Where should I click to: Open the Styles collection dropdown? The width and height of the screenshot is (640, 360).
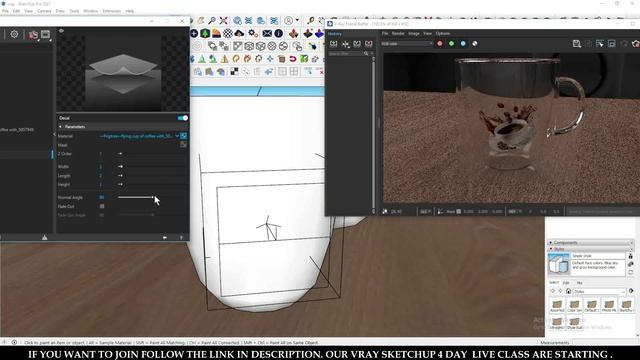point(599,291)
